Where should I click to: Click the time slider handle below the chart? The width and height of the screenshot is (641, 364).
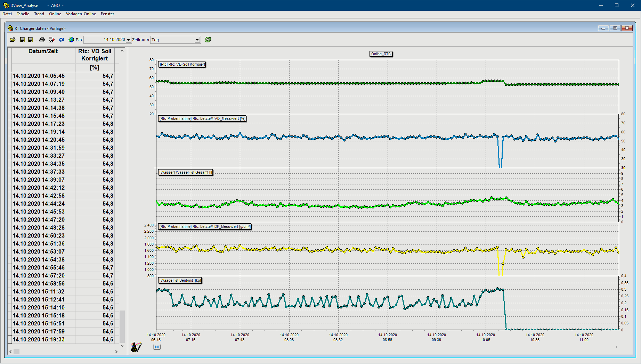click(157, 347)
